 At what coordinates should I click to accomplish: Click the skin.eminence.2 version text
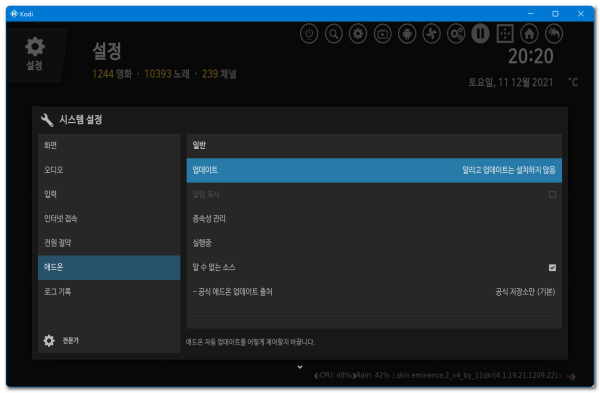[x=476, y=375]
